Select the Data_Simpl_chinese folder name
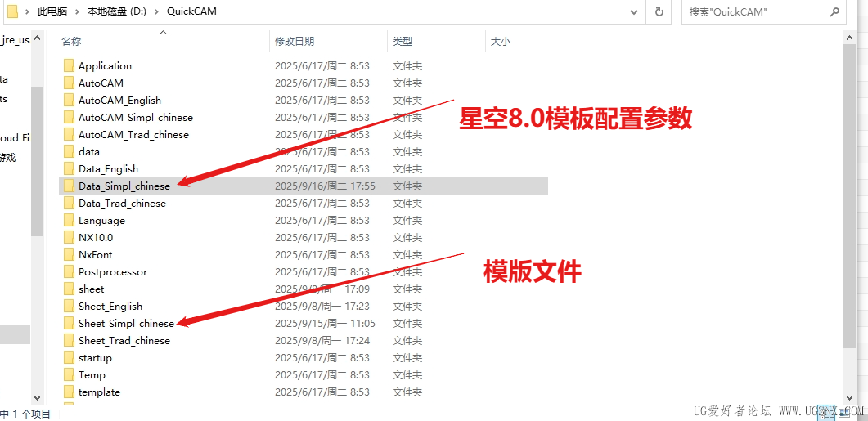This screenshot has width=868, height=421. click(124, 186)
